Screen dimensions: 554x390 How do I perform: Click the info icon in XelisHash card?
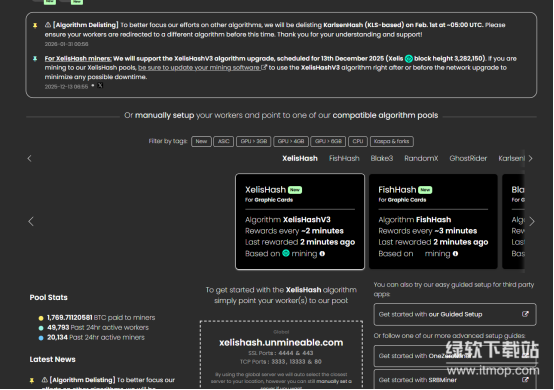tap(322, 254)
